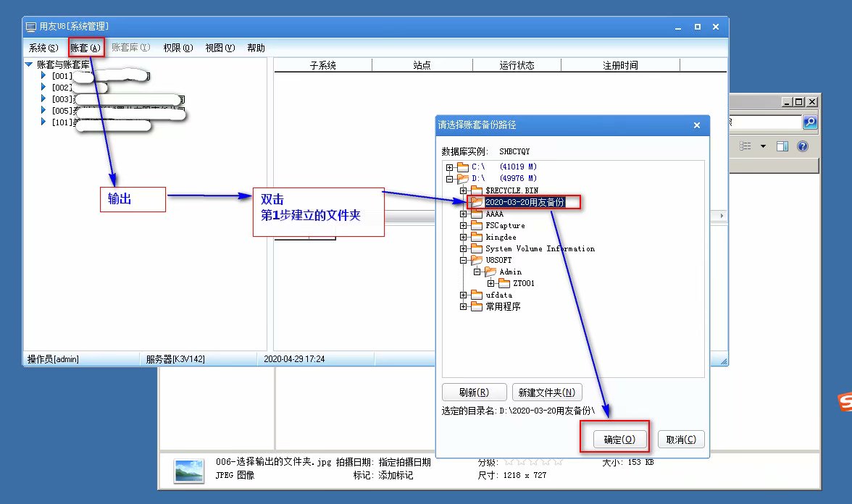
Task: Select the FSCapture folder icon
Action: coord(476,226)
